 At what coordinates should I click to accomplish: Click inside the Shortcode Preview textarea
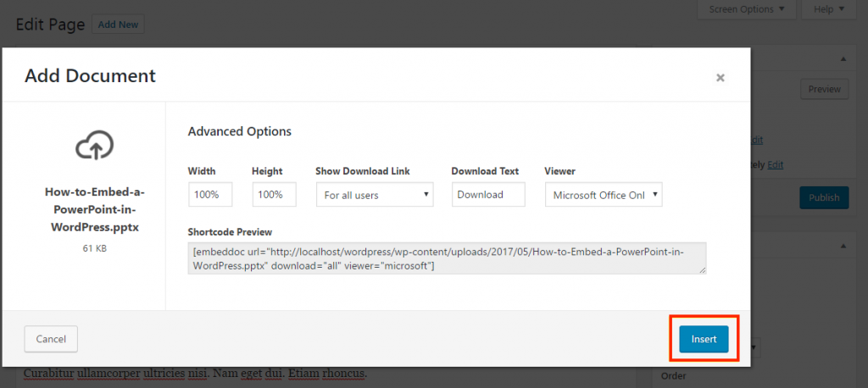coord(447,258)
